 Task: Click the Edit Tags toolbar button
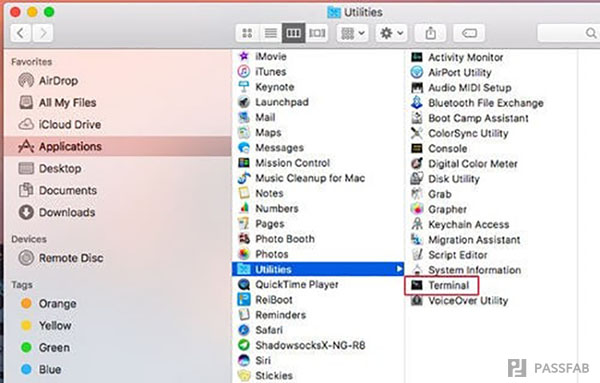pos(469,33)
